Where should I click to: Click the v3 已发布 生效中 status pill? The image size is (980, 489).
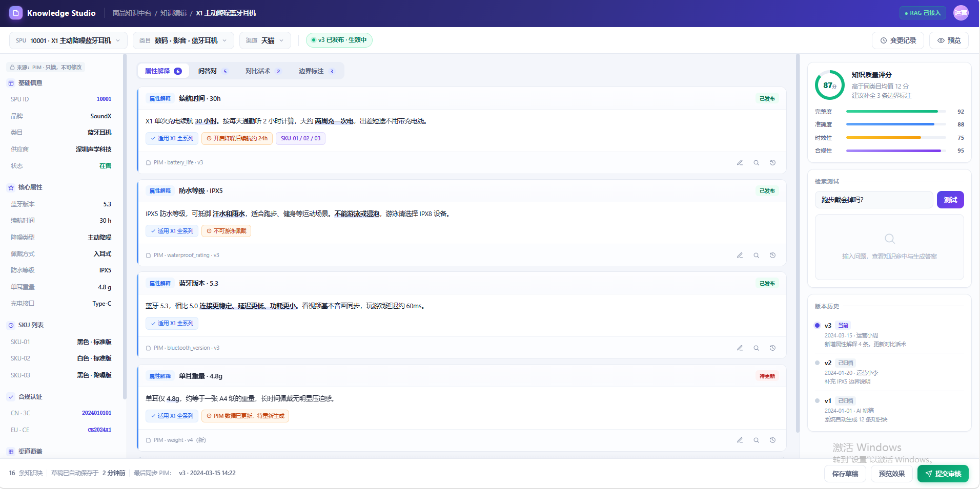(339, 40)
